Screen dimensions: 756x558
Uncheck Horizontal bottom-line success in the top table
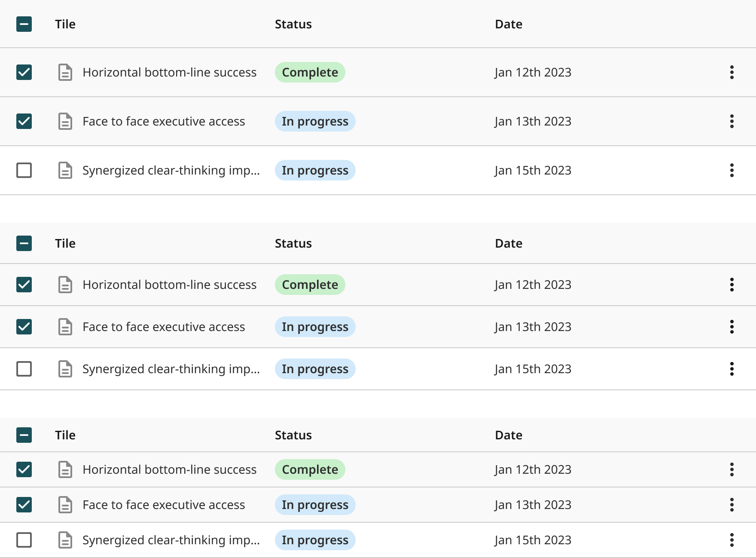pyautogui.click(x=24, y=72)
